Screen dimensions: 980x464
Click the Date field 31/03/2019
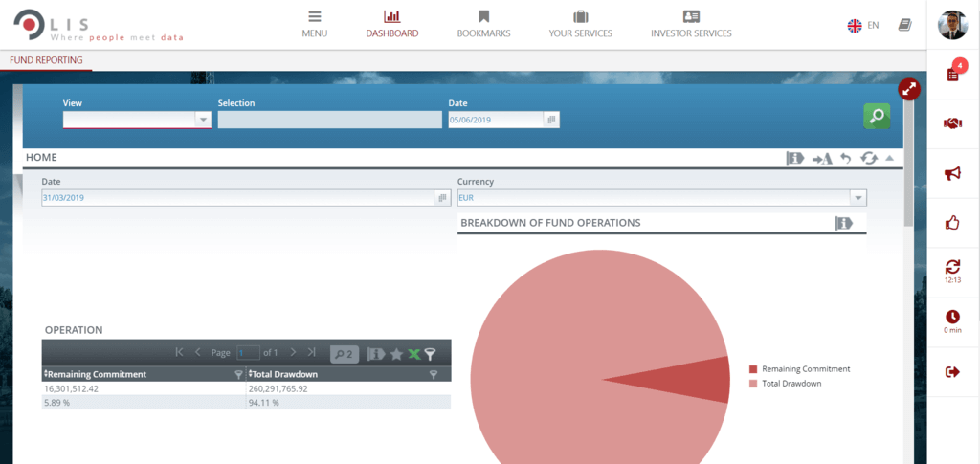coord(237,198)
